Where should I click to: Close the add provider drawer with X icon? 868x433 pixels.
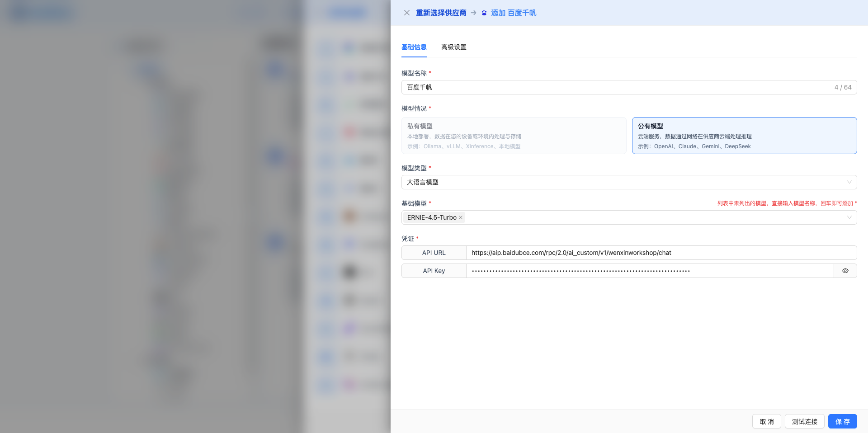pyautogui.click(x=407, y=13)
